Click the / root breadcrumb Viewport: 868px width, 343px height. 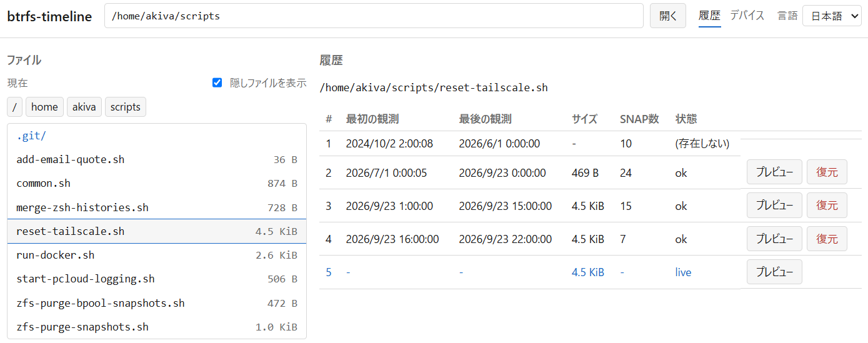14,107
